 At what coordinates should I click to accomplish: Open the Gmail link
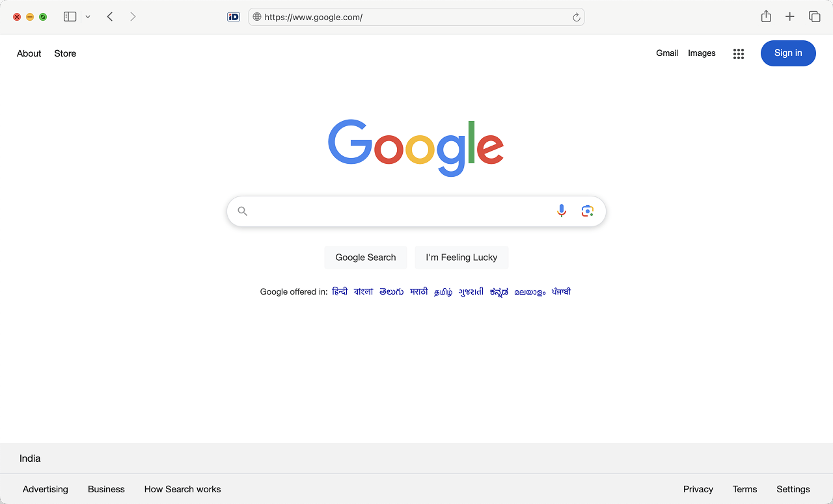[x=667, y=53]
